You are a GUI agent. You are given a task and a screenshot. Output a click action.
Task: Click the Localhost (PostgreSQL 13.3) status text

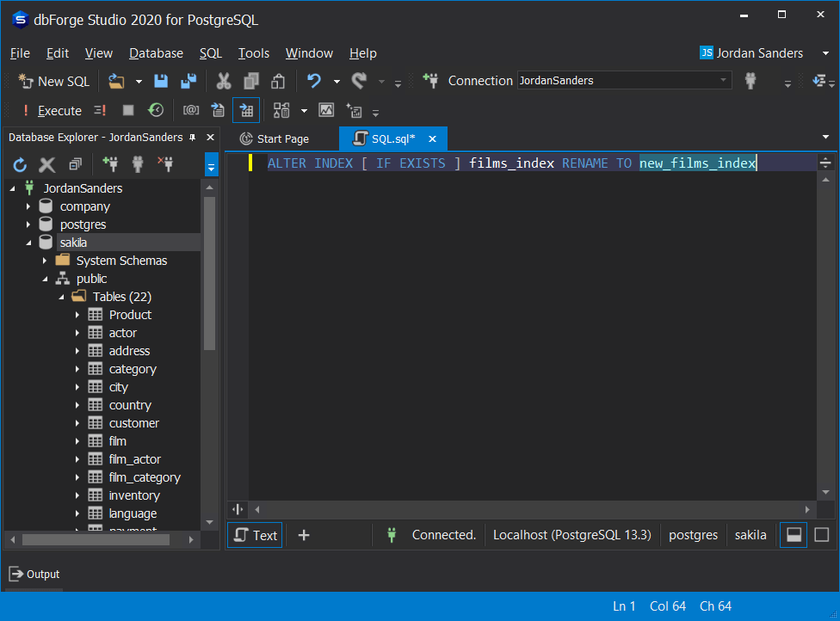[571, 535]
